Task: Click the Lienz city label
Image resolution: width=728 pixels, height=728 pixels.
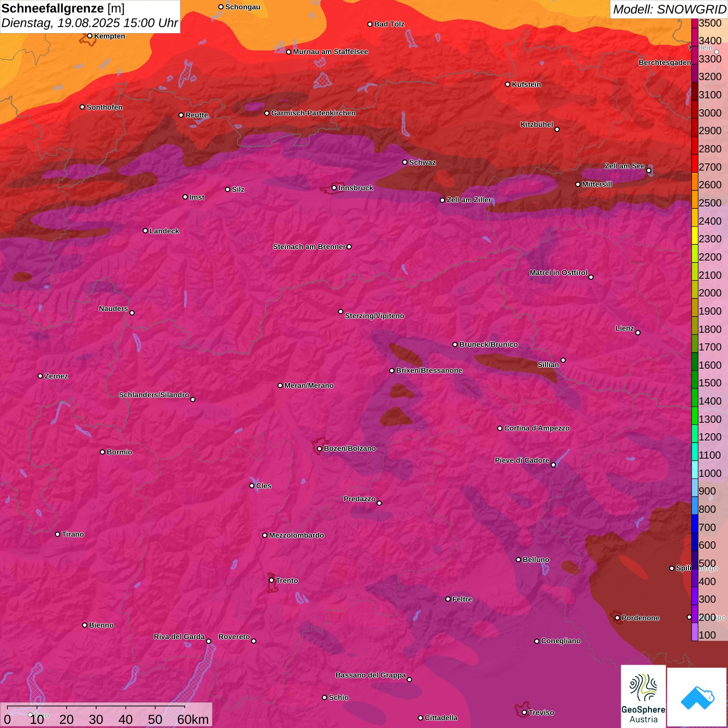Action: click(625, 328)
